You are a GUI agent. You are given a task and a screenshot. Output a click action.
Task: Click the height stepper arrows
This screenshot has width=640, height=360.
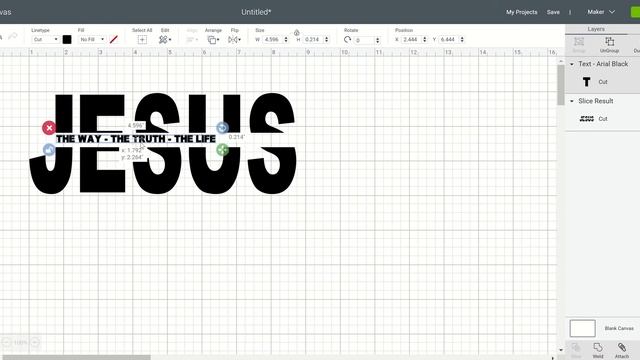pos(327,40)
